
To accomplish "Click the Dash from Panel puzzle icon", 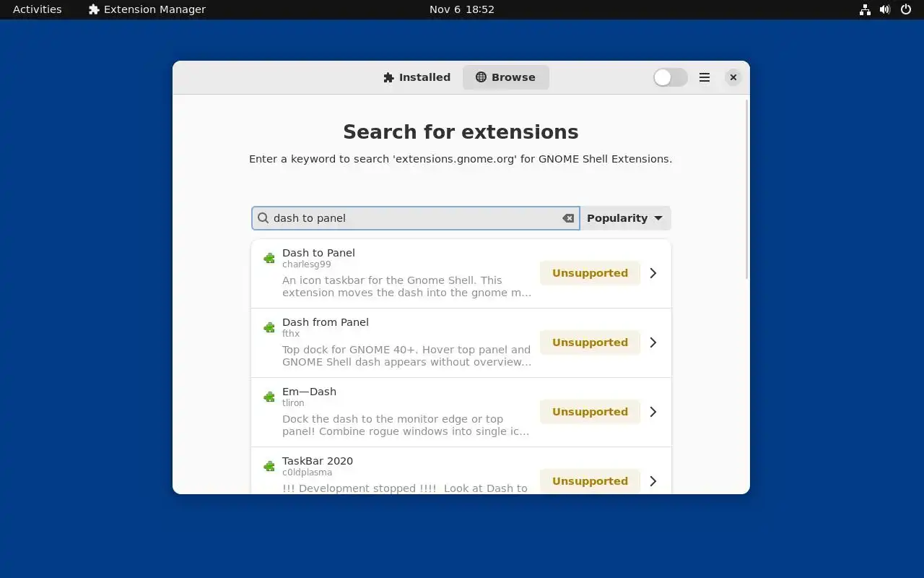I will coord(269,327).
